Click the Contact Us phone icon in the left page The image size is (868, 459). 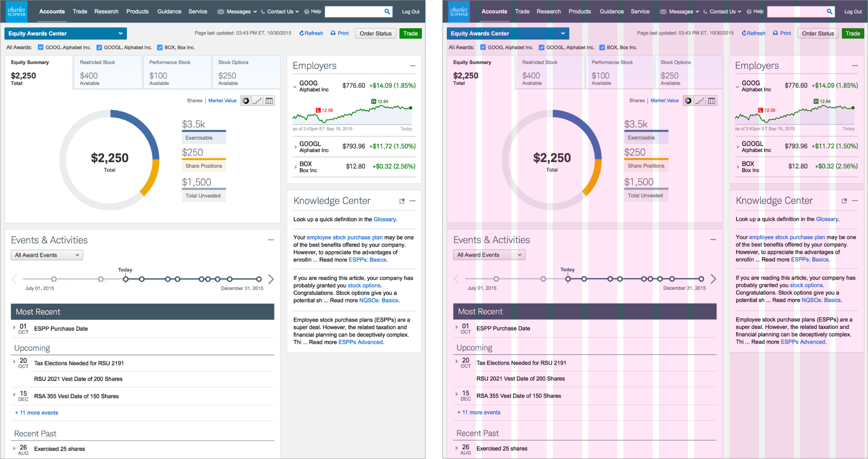tap(263, 11)
